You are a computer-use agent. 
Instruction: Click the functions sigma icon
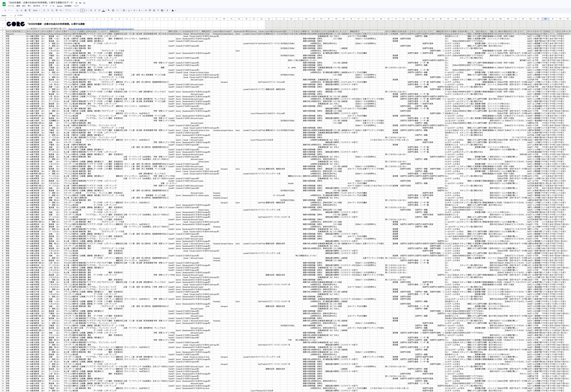pos(167,11)
